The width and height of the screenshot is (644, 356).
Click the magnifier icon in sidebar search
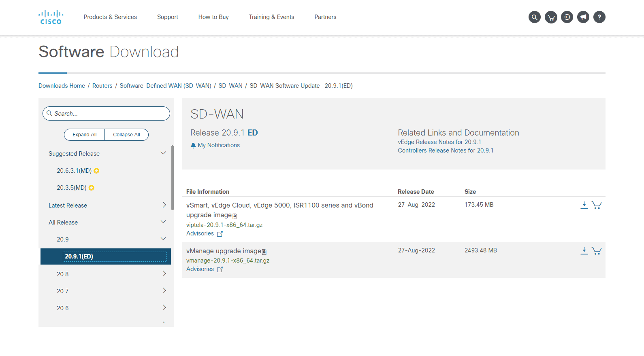click(x=49, y=113)
